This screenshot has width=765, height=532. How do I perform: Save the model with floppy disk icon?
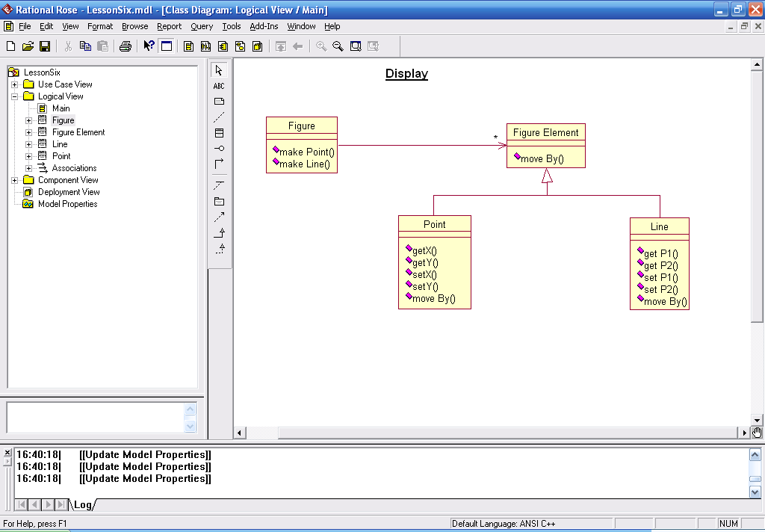click(45, 46)
